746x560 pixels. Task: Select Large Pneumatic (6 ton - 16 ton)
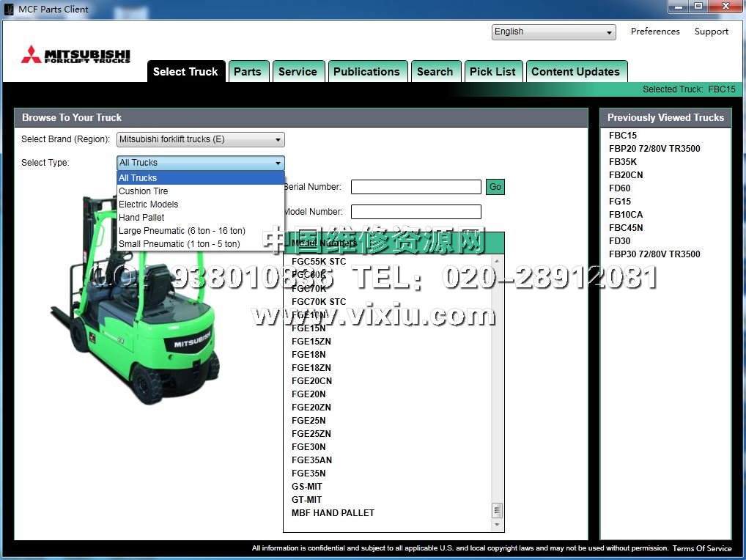182,231
